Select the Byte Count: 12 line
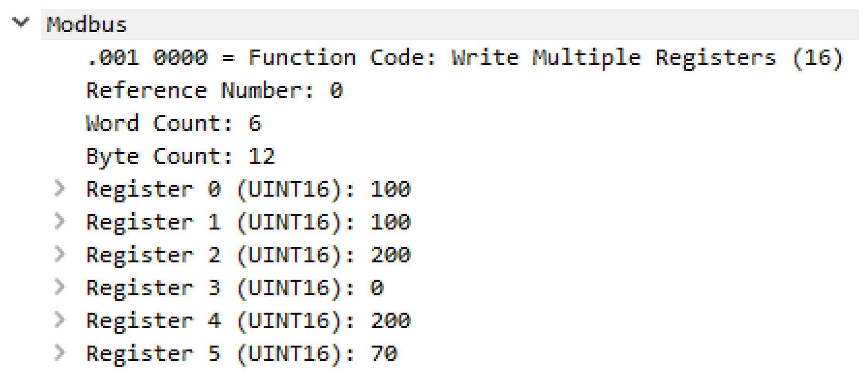 [x=180, y=157]
